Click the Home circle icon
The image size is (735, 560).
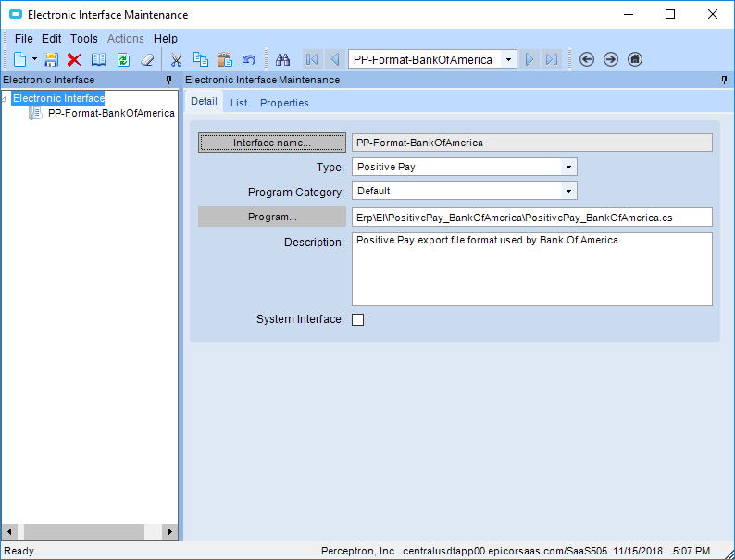[x=635, y=59]
